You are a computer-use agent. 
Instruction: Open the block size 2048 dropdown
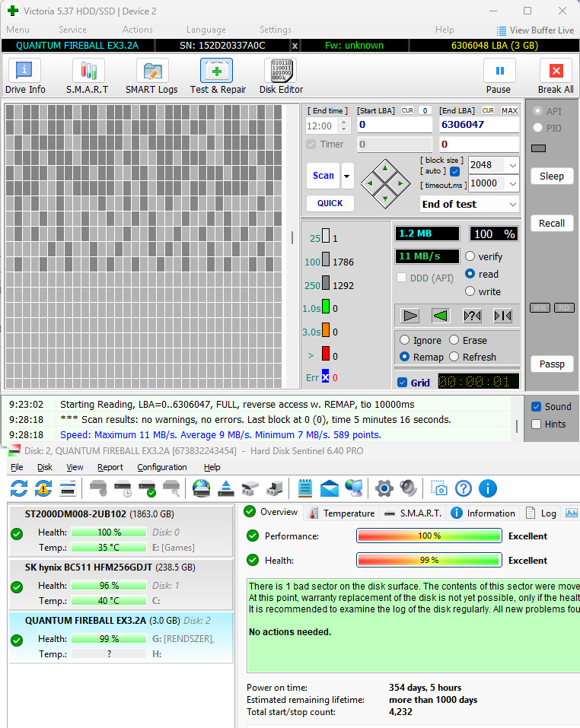513,165
